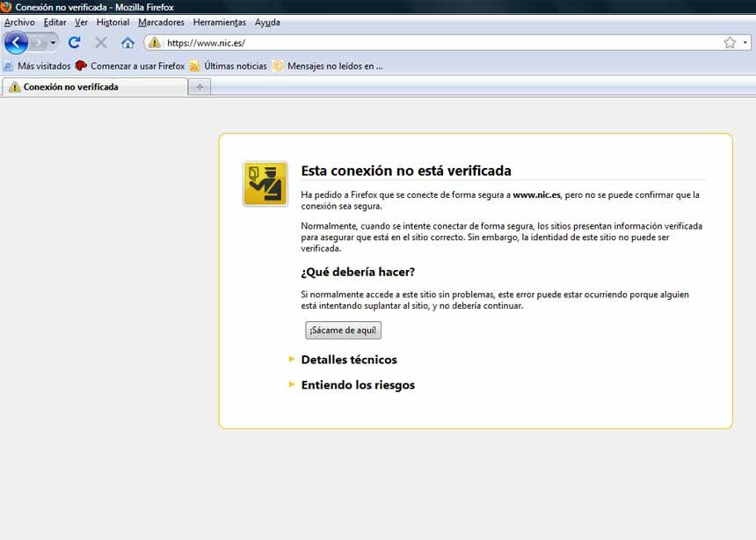This screenshot has width=756, height=540.
Task: Click the back navigation arrow button
Action: pyautogui.click(x=16, y=42)
